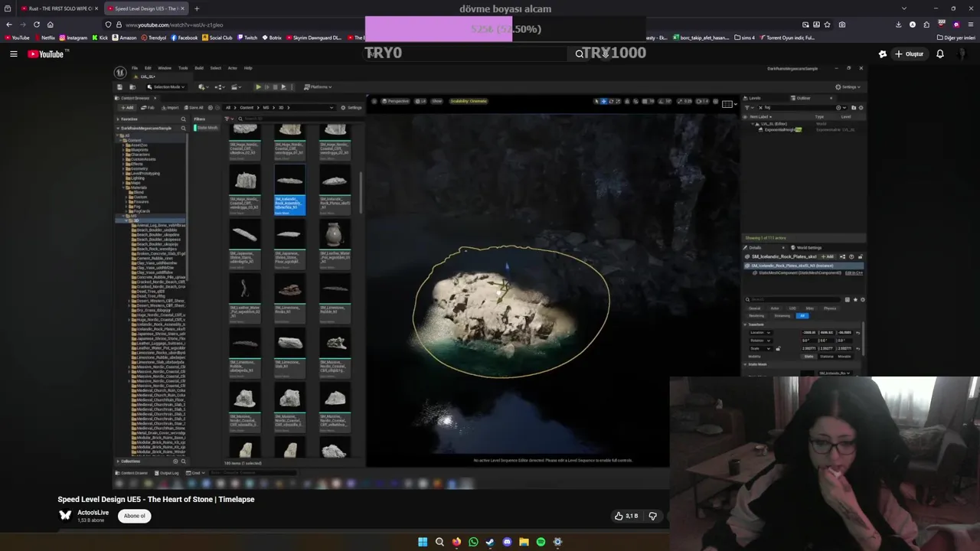
Task: Click the content browser filter funnel icon
Action: coord(227,119)
